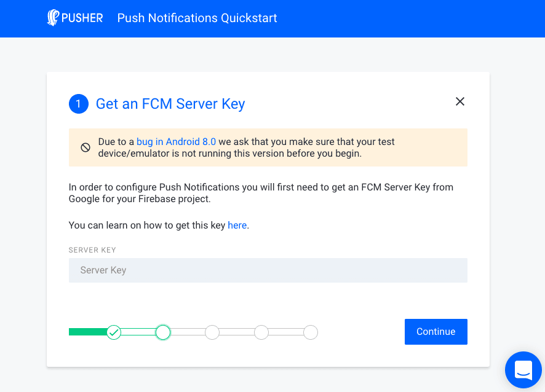Select the current highlighted step circle
Image resolution: width=545 pixels, height=392 pixels.
tap(163, 332)
